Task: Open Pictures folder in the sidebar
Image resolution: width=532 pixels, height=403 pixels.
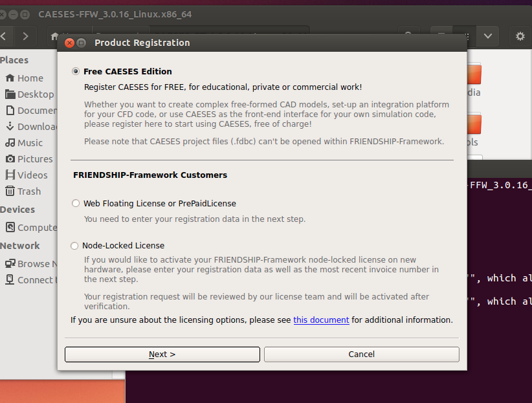Action: [x=29, y=159]
